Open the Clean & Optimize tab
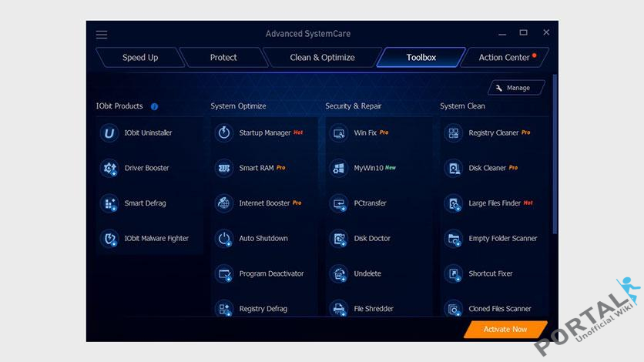The width and height of the screenshot is (644, 362). point(322,58)
